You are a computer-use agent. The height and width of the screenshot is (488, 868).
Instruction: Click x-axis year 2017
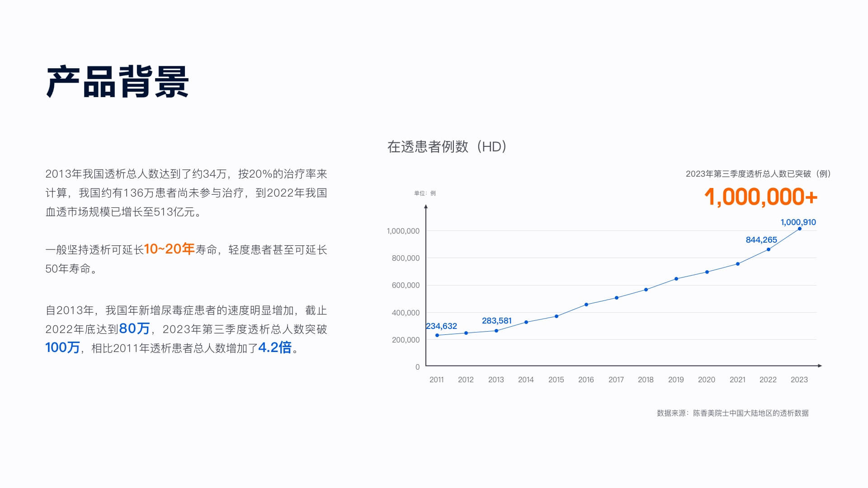(x=616, y=380)
